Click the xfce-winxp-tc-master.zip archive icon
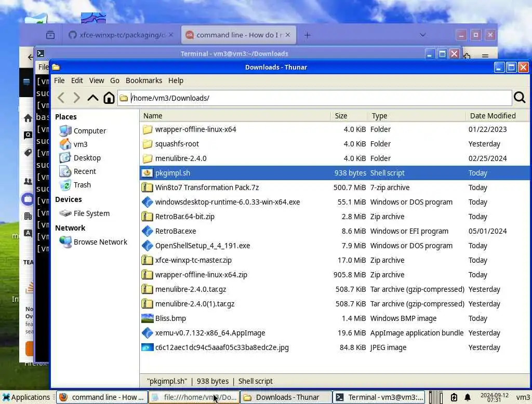The image size is (532, 404). (147, 261)
